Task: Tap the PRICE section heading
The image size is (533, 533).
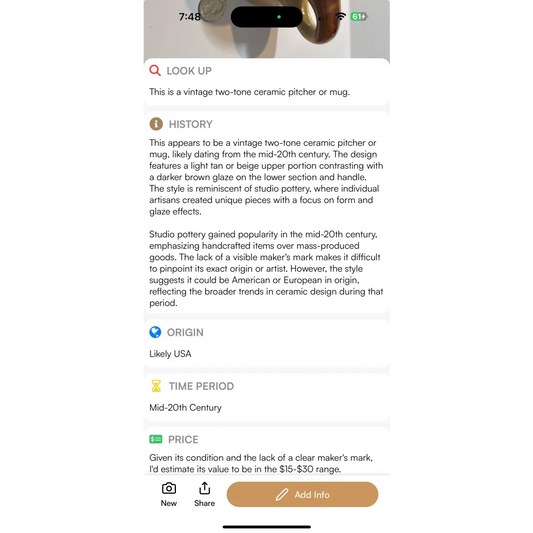Action: pyautogui.click(x=183, y=440)
